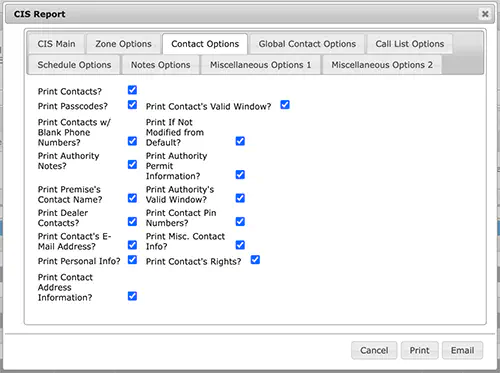Image resolution: width=500 pixels, height=373 pixels.
Task: Switch to the CIS Main tab
Action: (x=56, y=44)
